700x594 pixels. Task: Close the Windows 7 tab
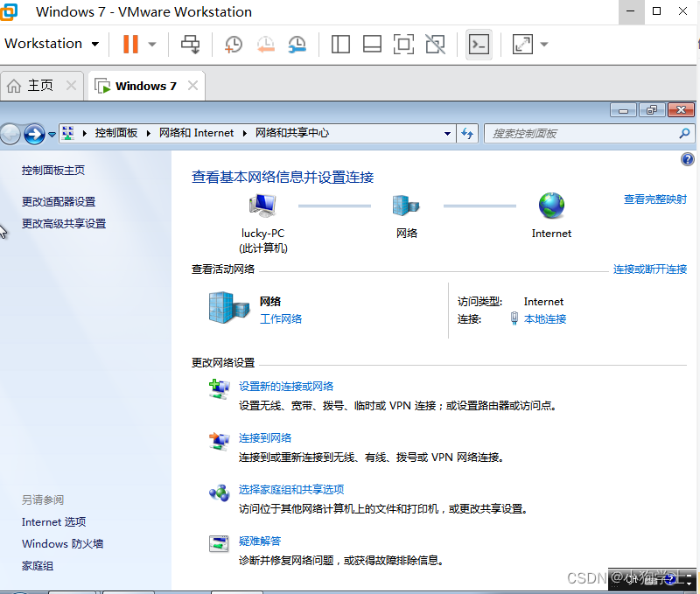coord(192,85)
